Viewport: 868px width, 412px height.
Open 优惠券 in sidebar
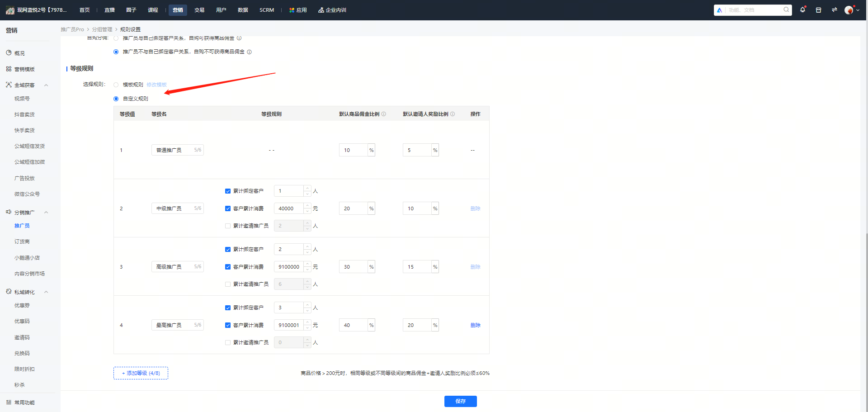tap(22, 305)
